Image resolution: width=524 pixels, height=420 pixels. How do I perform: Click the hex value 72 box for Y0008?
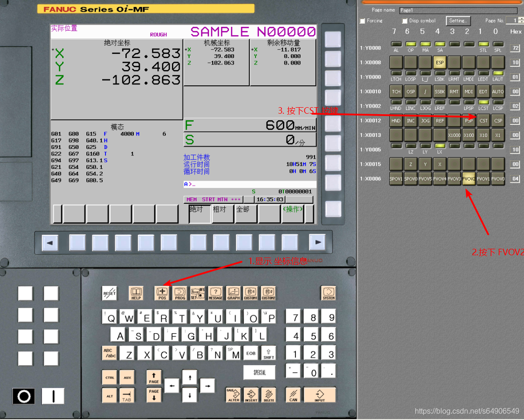click(515, 48)
